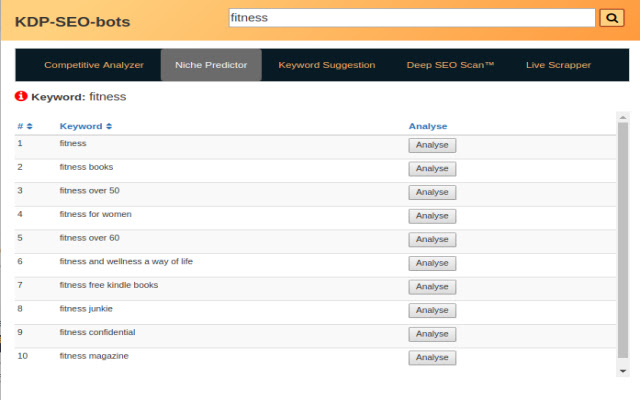
Task: Click the search input containing 'fitness'
Action: [410, 18]
